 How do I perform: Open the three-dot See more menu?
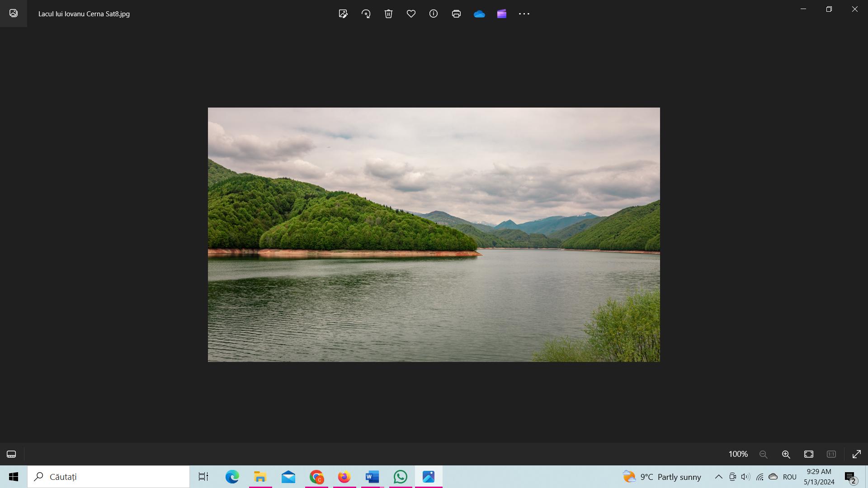(524, 14)
